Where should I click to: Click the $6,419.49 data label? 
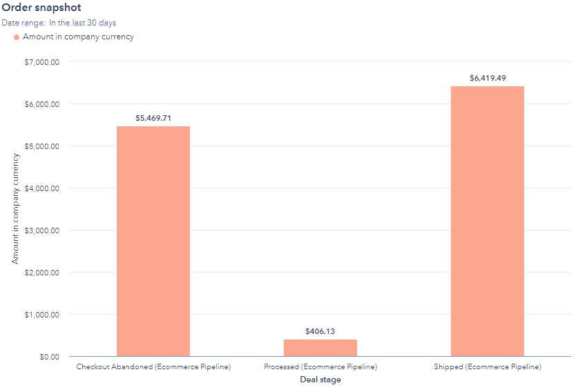(x=488, y=78)
